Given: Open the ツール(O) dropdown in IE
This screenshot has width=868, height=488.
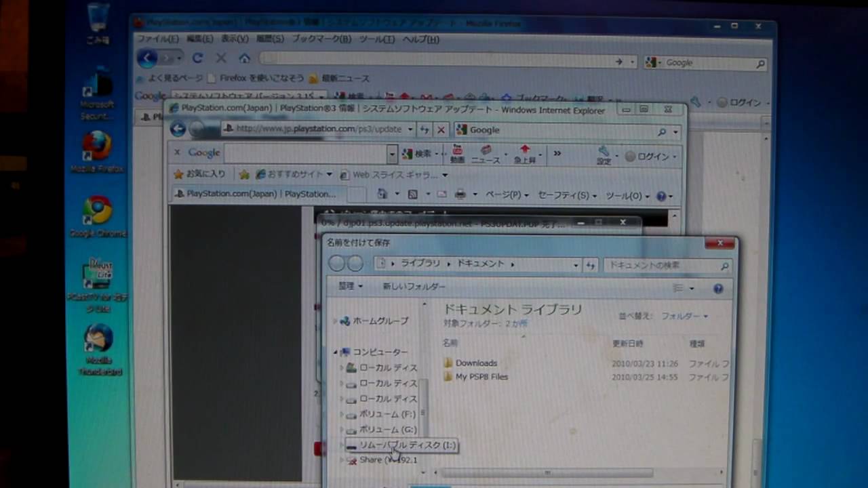Looking at the screenshot, I should pyautogui.click(x=628, y=196).
